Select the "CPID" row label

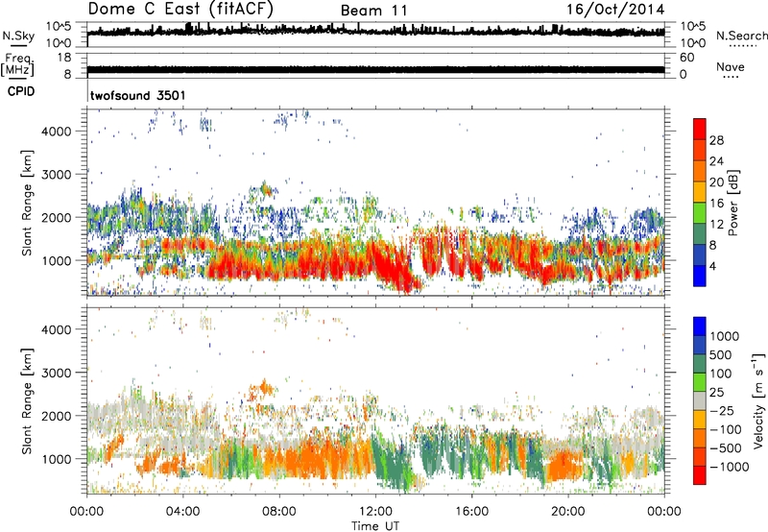pyautogui.click(x=20, y=91)
